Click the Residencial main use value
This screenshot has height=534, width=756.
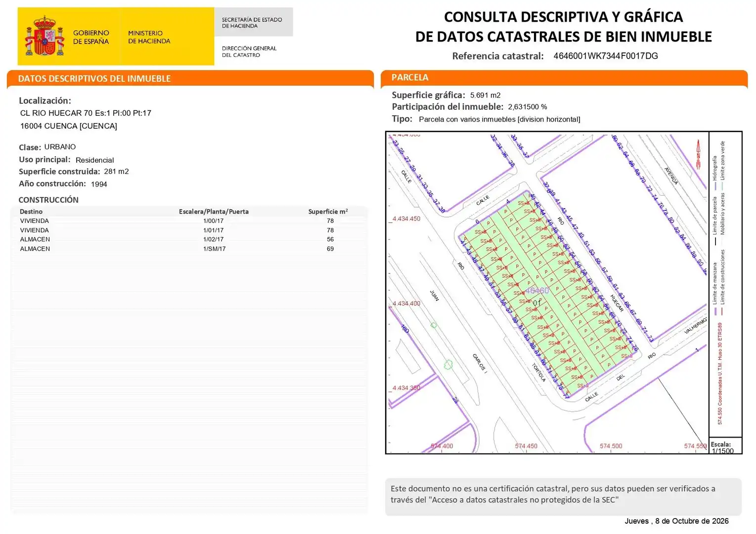click(94, 160)
